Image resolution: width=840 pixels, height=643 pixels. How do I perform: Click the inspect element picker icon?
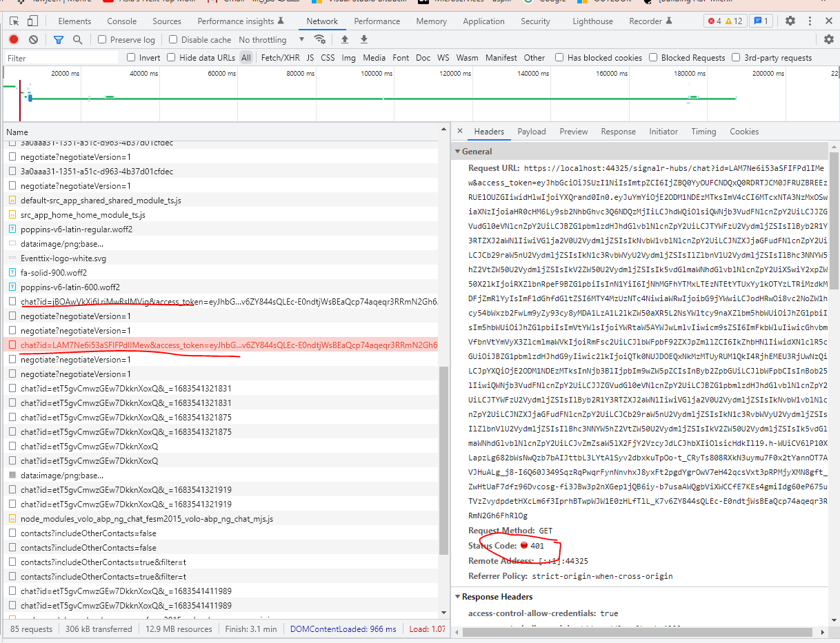14,21
